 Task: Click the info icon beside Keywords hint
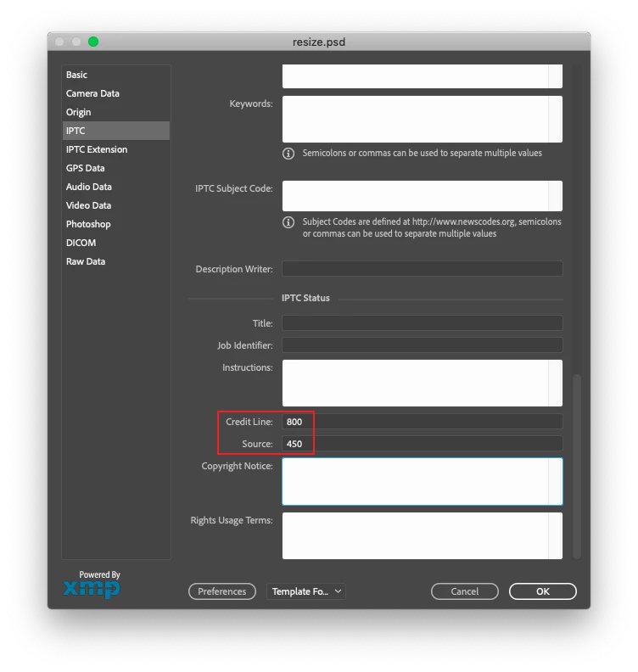click(288, 154)
